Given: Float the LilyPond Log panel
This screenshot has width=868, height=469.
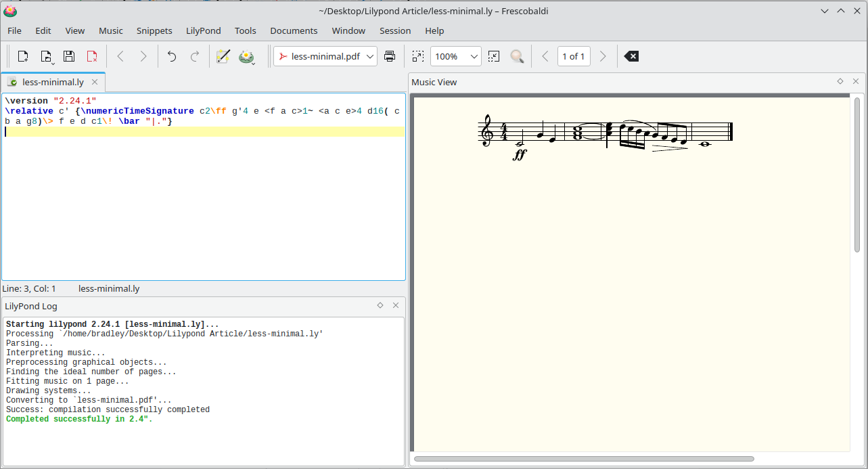Looking at the screenshot, I should pos(380,305).
